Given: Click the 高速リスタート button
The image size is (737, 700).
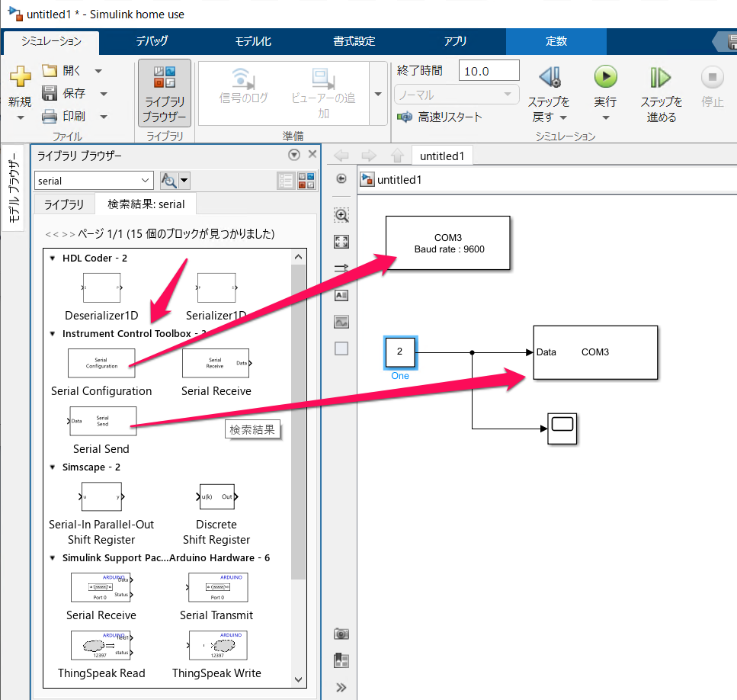Looking at the screenshot, I should pyautogui.click(x=440, y=117).
